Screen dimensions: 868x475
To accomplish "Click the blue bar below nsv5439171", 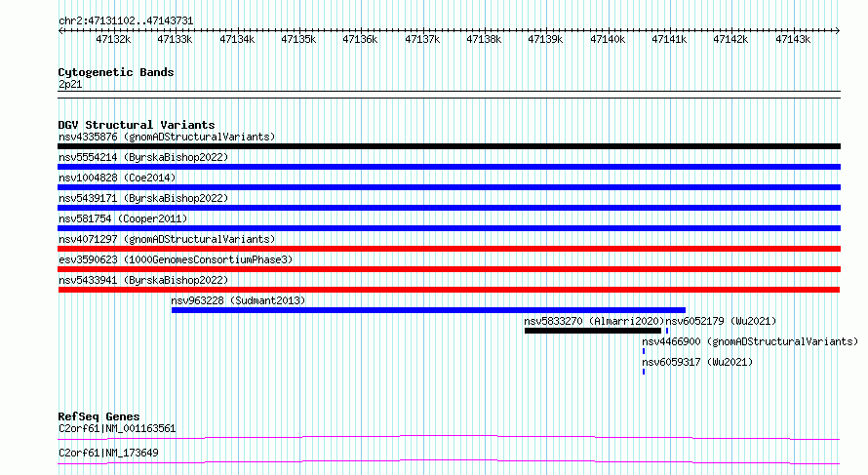I will [449, 208].
